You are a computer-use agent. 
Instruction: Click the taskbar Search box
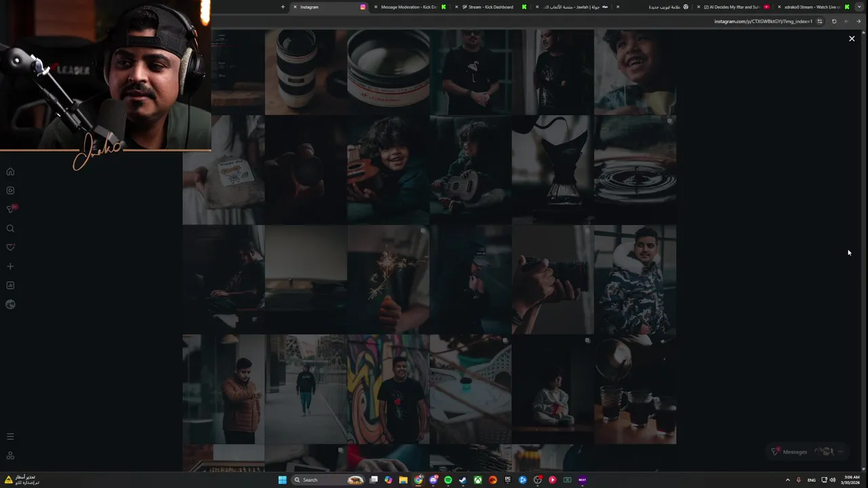(x=329, y=480)
